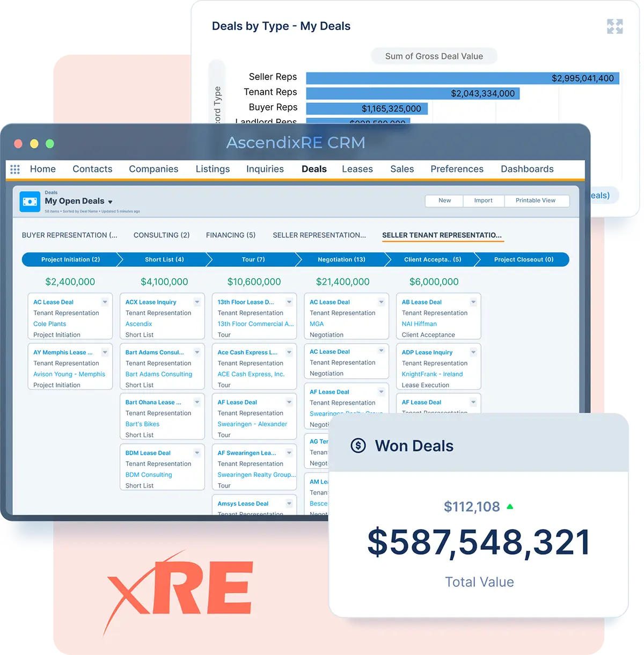Navigate to the Inquiries tab
644x655 pixels.
pyautogui.click(x=265, y=169)
